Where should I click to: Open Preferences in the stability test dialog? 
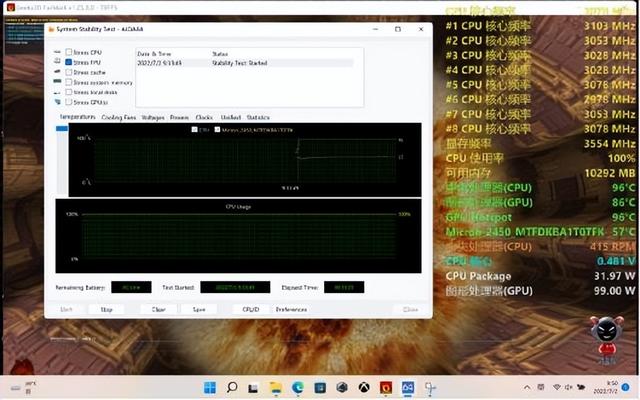point(291,309)
